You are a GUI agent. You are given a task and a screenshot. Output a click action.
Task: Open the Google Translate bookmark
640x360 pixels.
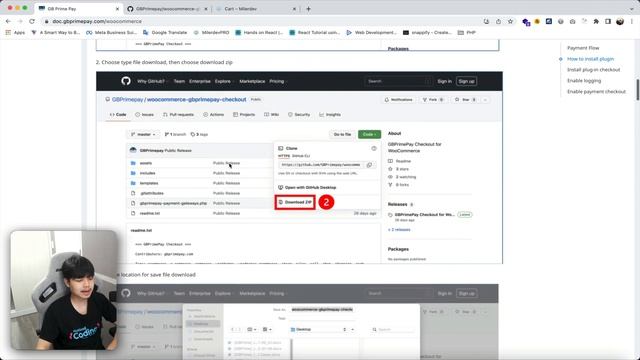tap(165, 32)
